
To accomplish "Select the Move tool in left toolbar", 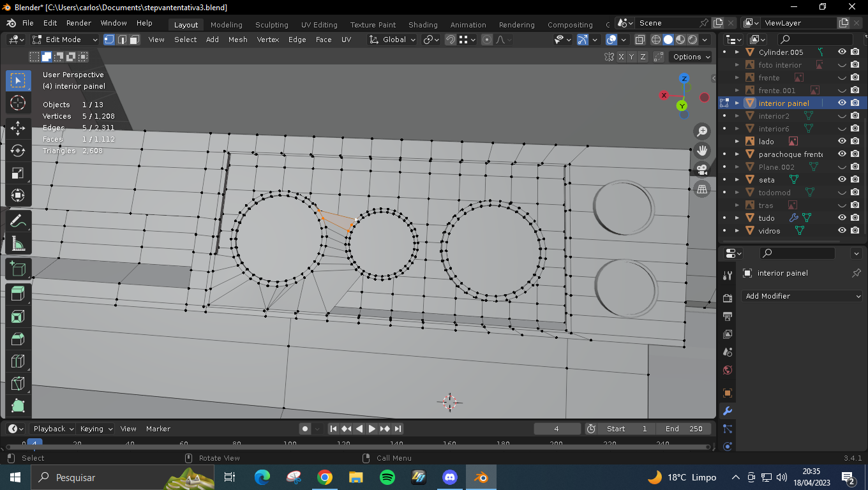I will (x=18, y=127).
